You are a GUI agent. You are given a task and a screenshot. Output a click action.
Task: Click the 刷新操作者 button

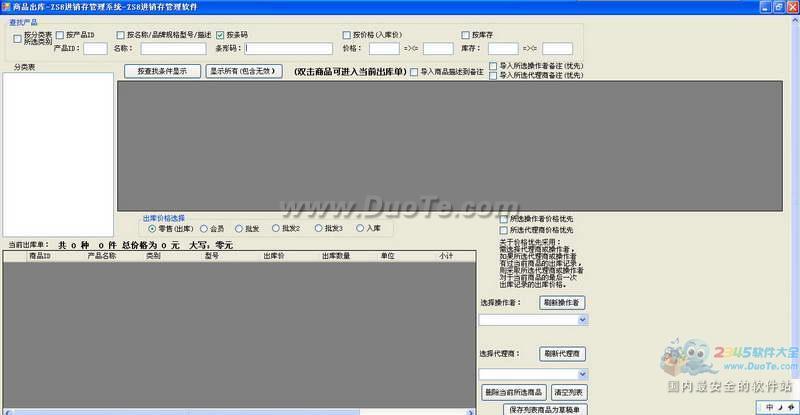coord(562,303)
